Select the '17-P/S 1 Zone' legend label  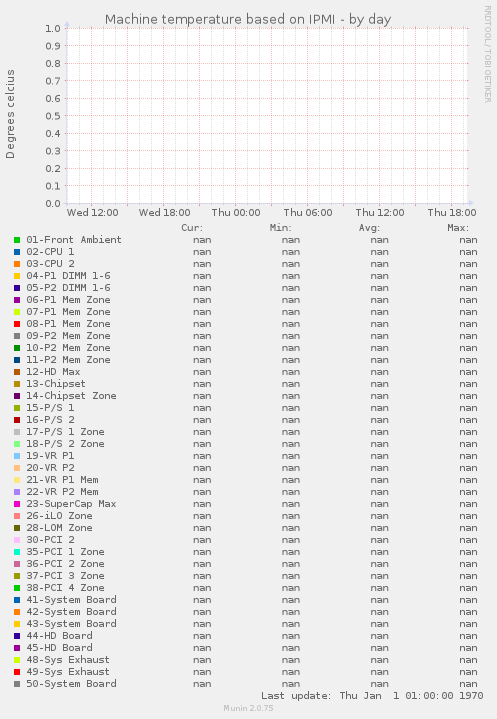(65, 431)
